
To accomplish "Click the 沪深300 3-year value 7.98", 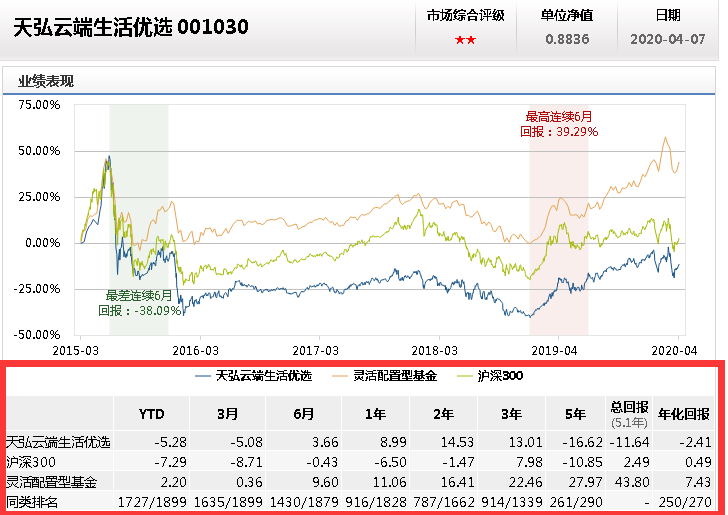I will click(x=529, y=462).
